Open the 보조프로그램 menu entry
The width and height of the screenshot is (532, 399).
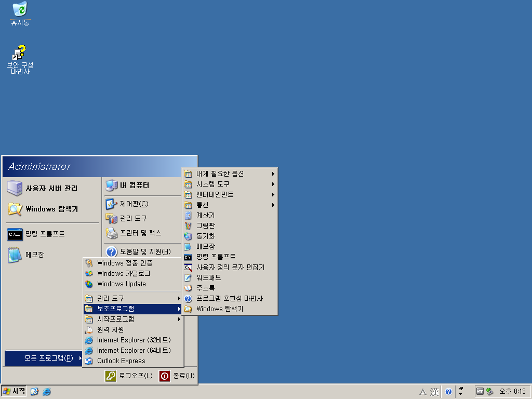tap(133, 309)
